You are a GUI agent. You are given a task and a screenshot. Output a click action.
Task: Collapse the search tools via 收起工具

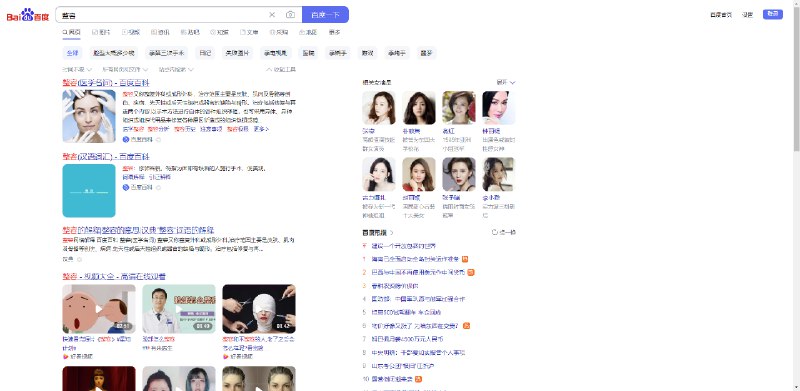(281, 69)
